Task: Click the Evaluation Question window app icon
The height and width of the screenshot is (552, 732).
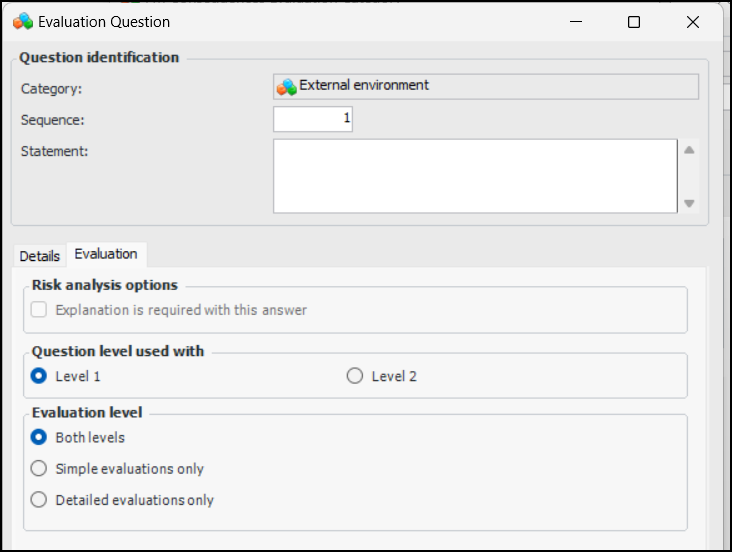Action: tap(23, 22)
